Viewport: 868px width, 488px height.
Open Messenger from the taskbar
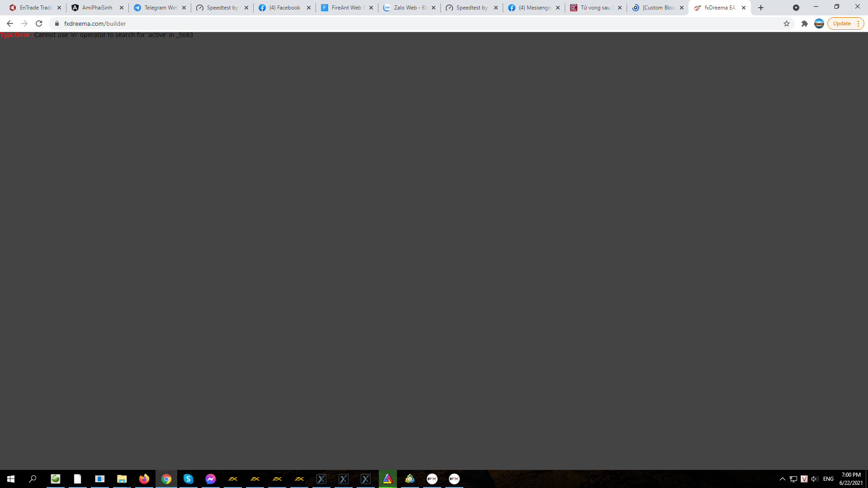[211, 479]
